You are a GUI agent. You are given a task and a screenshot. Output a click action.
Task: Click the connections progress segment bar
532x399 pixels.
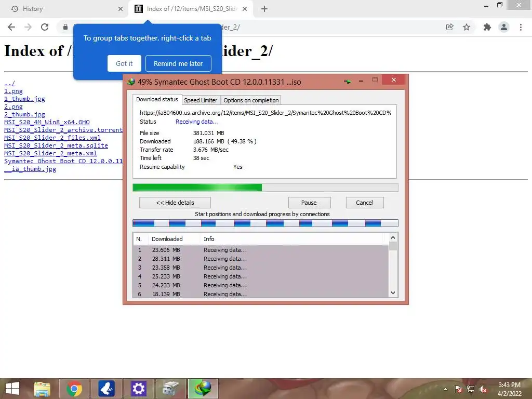(x=265, y=223)
